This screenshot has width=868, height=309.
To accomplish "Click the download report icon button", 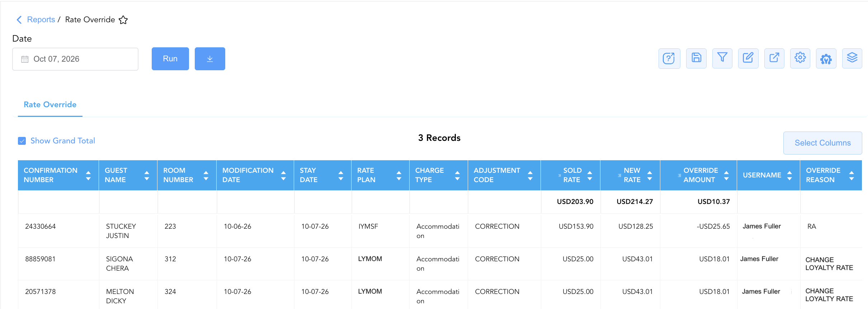I will pos(210,59).
